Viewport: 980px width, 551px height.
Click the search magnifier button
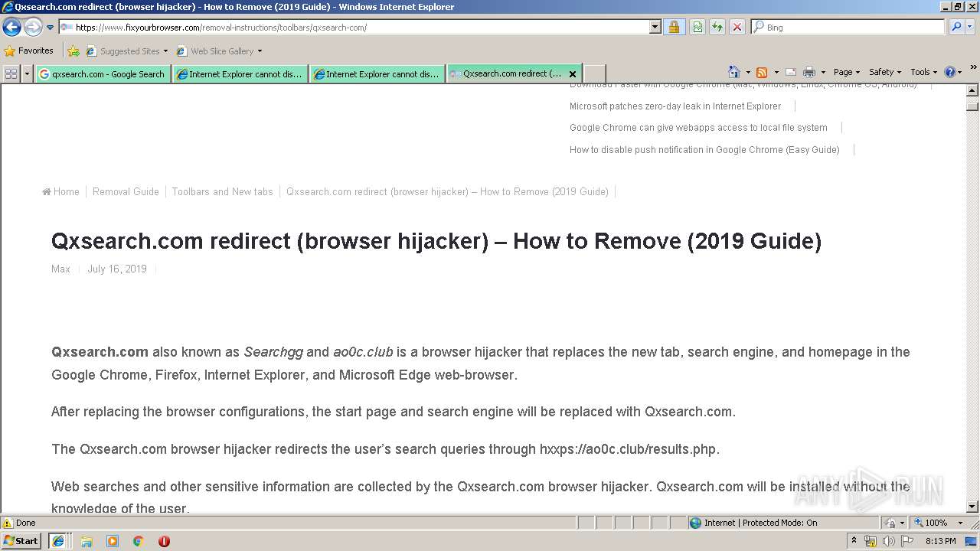(x=956, y=28)
